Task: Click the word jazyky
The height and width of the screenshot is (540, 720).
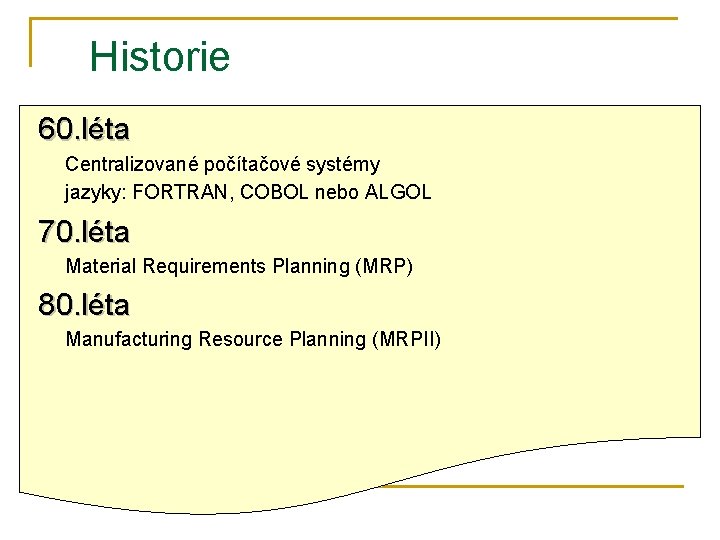Action: click(92, 193)
